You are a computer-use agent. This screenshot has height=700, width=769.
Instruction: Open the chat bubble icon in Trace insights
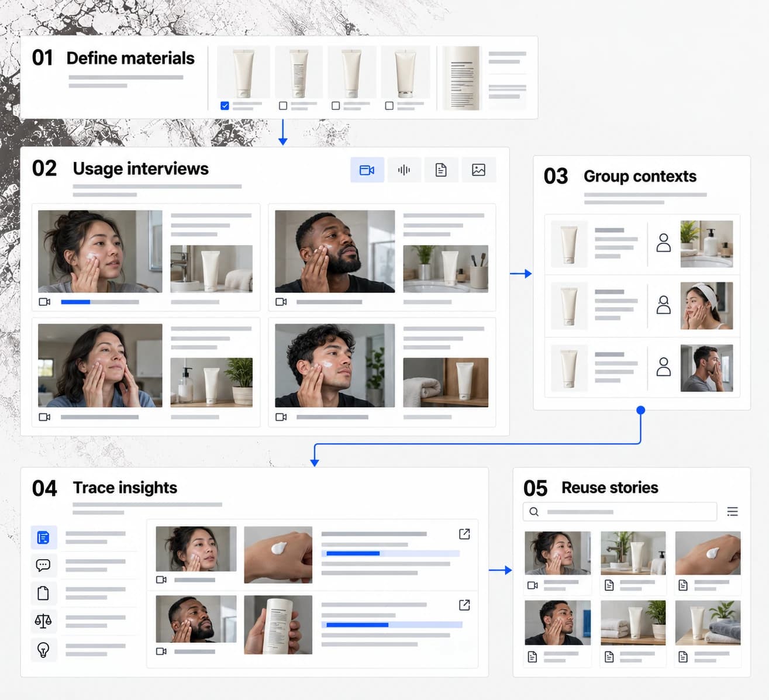(43, 565)
